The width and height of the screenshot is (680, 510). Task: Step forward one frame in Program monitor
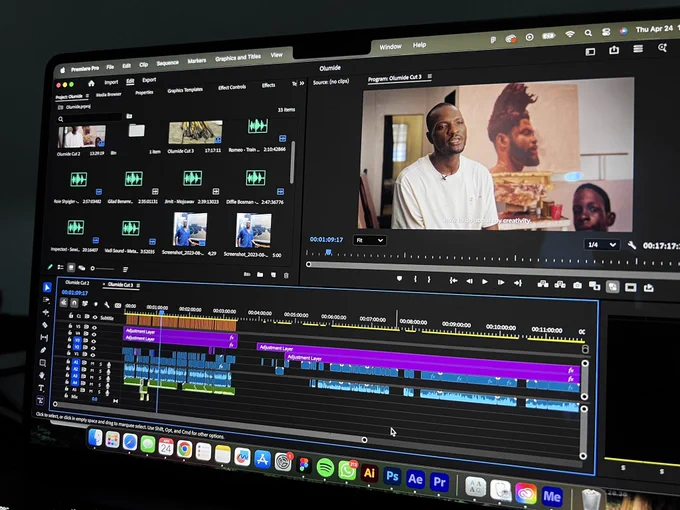[x=501, y=282]
